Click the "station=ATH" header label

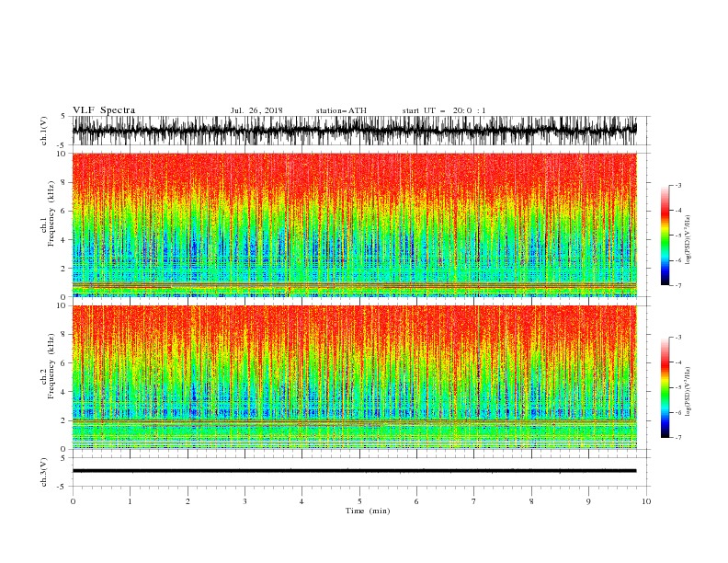tap(341, 110)
